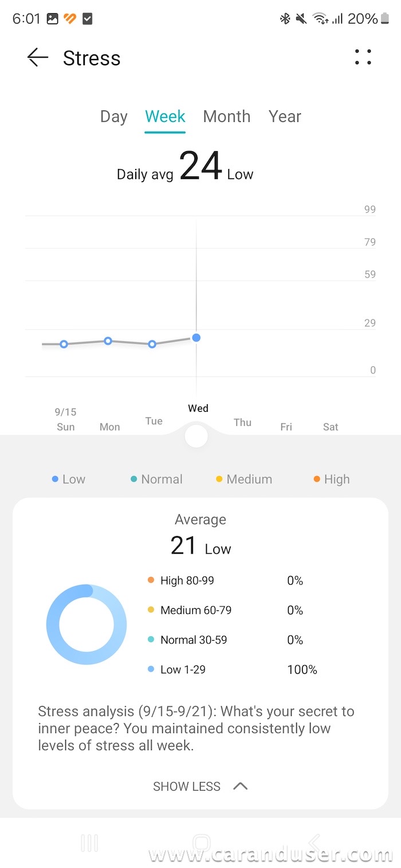Tap the back arrow icon
401x868 pixels.
(38, 58)
